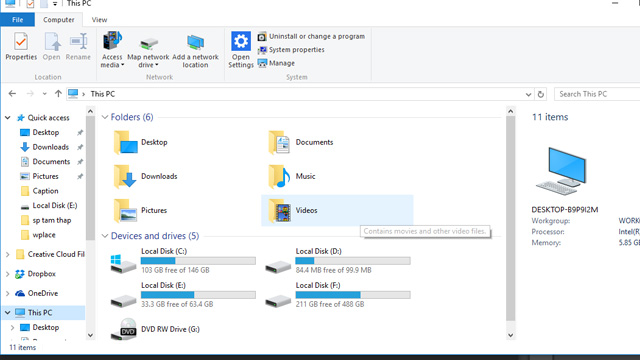Expand Desktop under This PC
This screenshot has width=640, height=360.
12,327
